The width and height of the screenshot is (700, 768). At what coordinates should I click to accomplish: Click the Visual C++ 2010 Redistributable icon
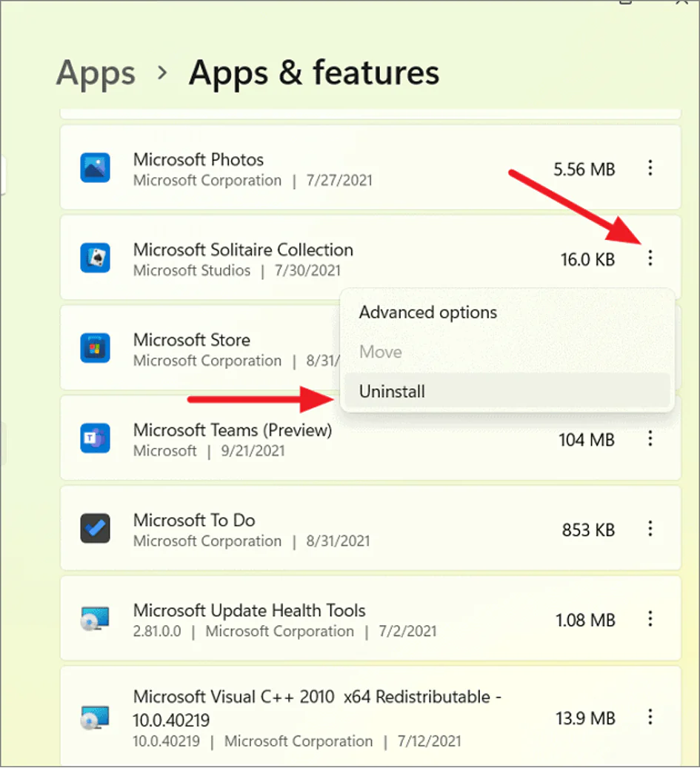pos(95,718)
